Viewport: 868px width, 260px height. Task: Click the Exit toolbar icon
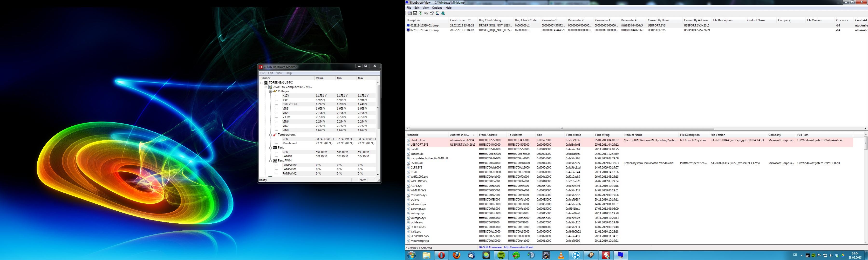(x=443, y=13)
